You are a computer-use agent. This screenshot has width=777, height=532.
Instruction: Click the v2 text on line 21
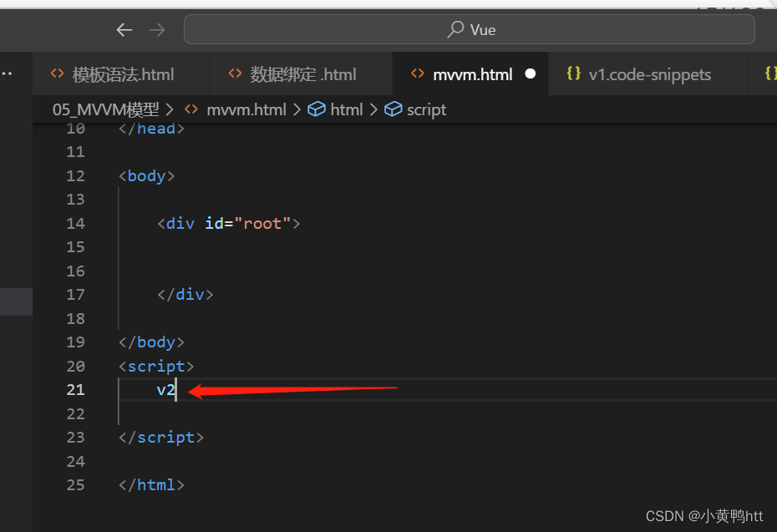[x=166, y=390]
